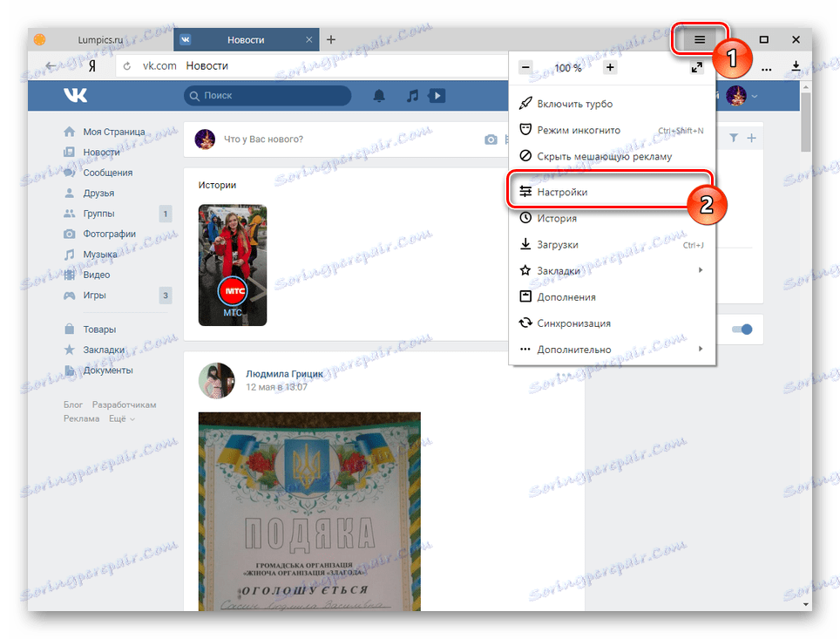Click the Товары bag icon
This screenshot has height=639, width=840.
69,329
